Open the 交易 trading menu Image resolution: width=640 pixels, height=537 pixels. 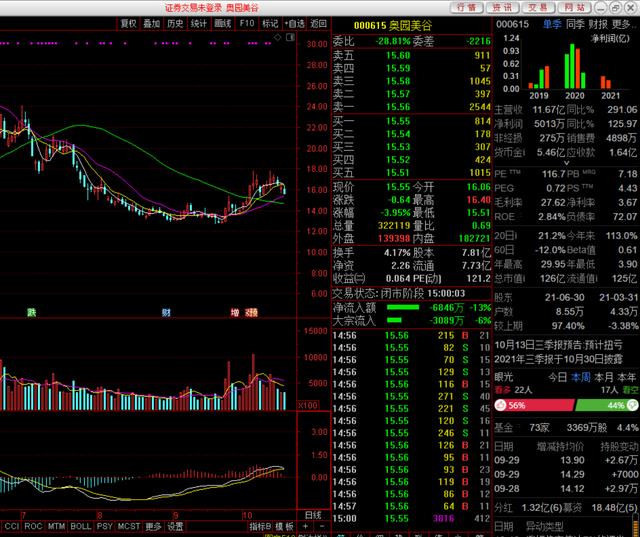(538, 7)
